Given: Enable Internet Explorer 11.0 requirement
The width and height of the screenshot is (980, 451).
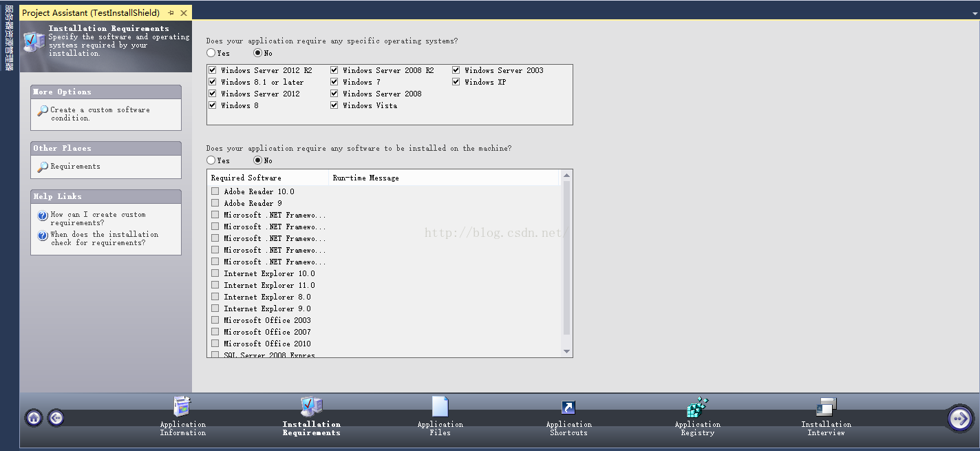Looking at the screenshot, I should 215,285.
